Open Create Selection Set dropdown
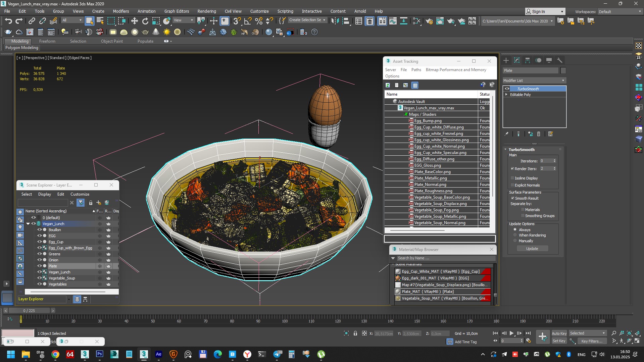This screenshot has width=644, height=362. click(307, 20)
